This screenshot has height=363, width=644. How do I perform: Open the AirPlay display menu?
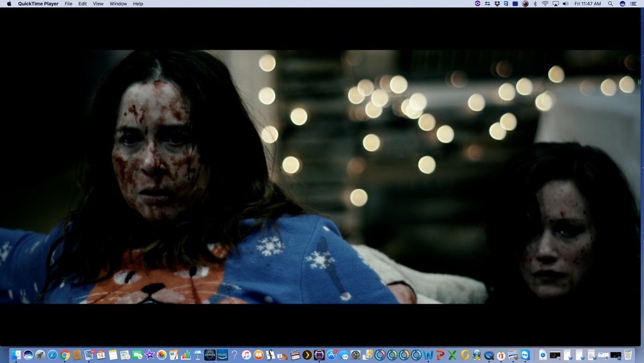tap(555, 4)
